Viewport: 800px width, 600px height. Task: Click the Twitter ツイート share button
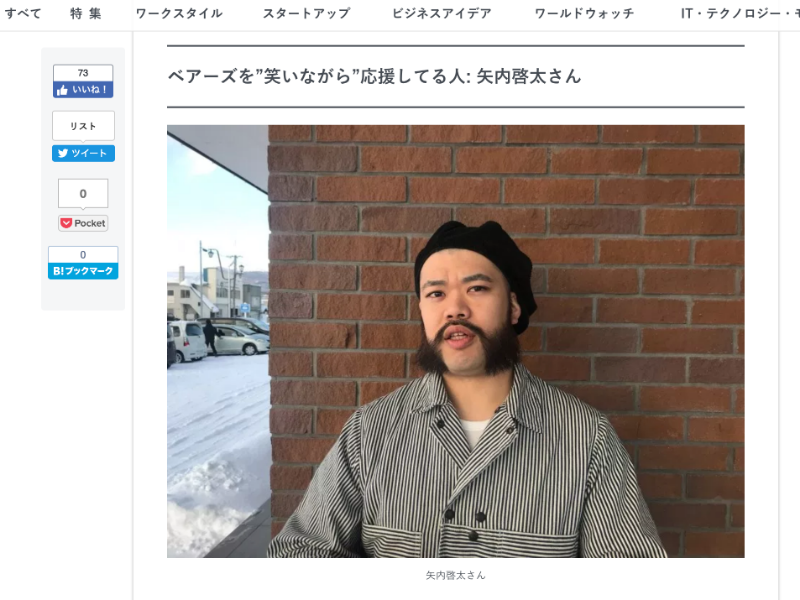coord(83,153)
